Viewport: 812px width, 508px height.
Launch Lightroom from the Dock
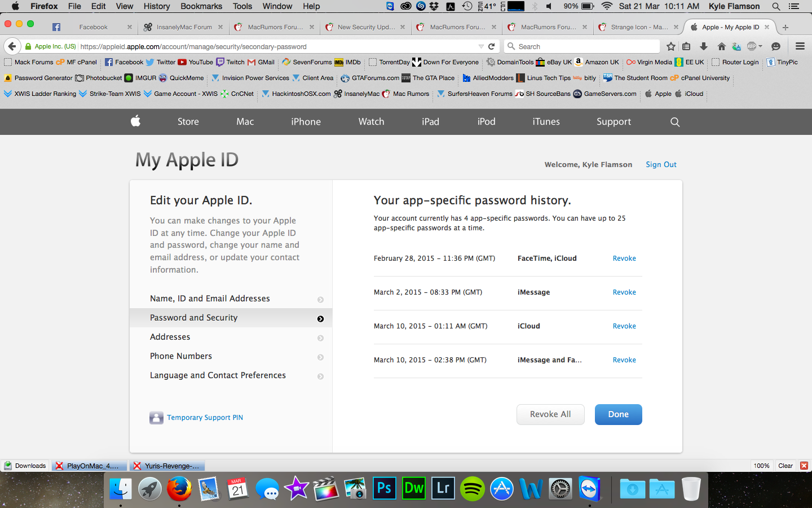443,489
